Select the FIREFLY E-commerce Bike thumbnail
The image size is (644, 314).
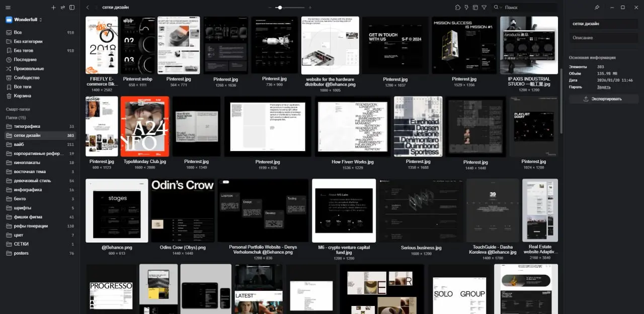pos(102,45)
